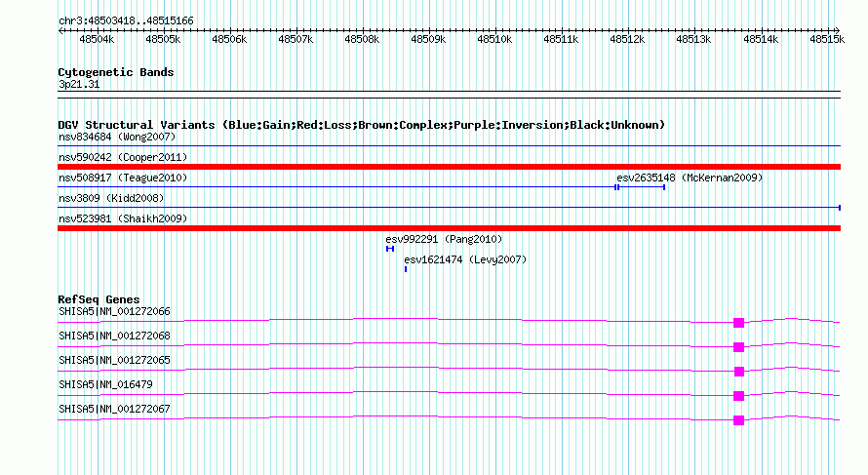Select the NM_001272065 magenta exon box
Screen dimensions: 868x475
pos(739,372)
